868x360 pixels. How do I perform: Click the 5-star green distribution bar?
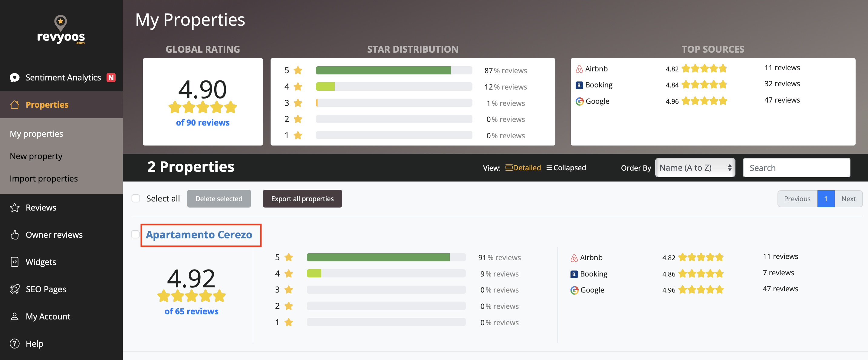click(383, 70)
